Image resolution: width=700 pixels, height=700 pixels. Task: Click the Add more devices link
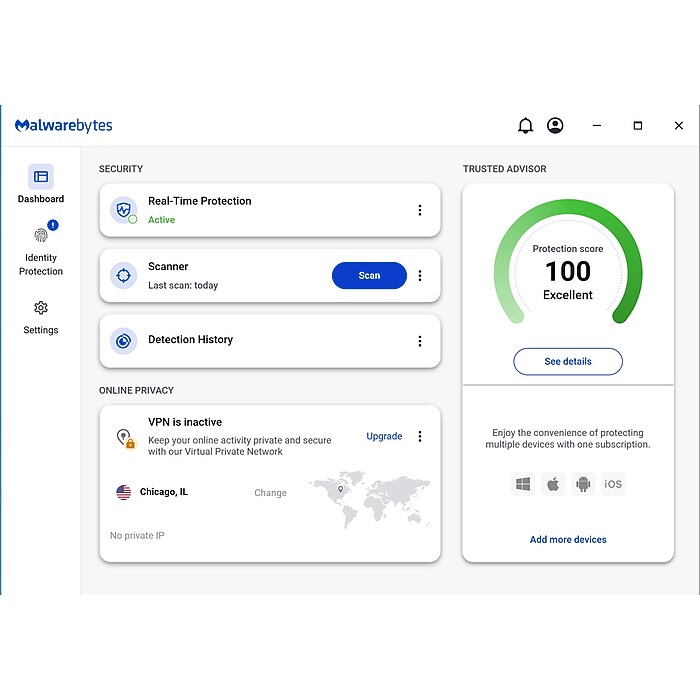click(x=568, y=540)
